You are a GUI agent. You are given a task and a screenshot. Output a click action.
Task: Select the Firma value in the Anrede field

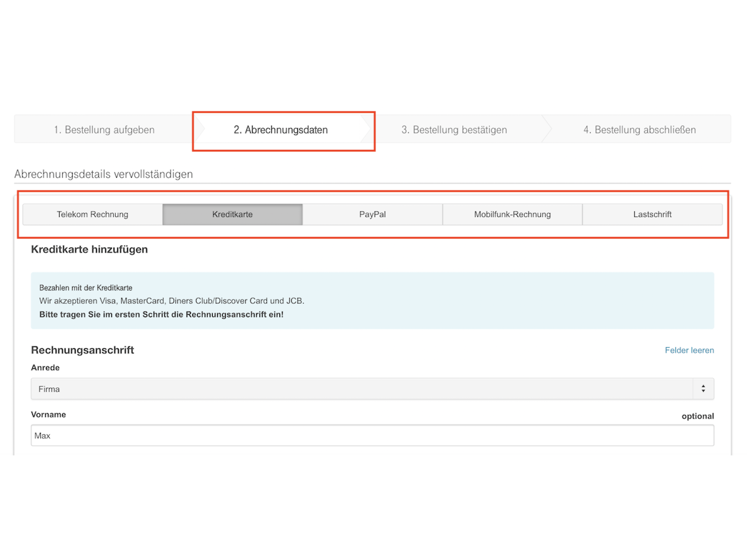pyautogui.click(x=49, y=388)
